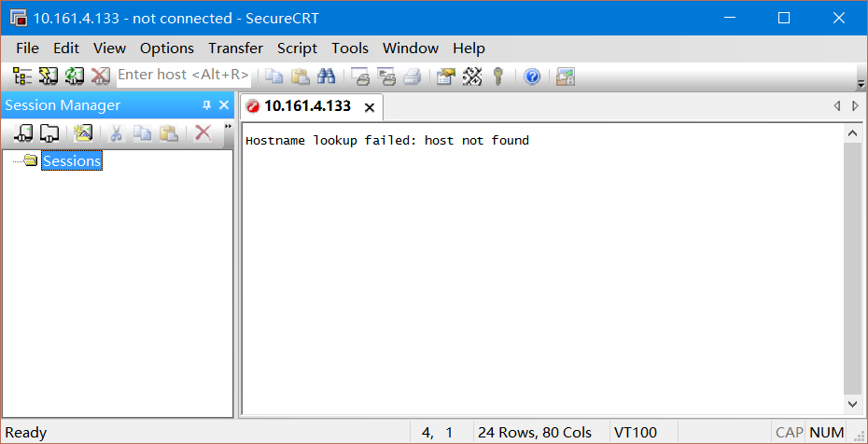Viewport: 868px width, 444px height.
Task: Click the NUM indicator in status bar
Action: [x=826, y=432]
